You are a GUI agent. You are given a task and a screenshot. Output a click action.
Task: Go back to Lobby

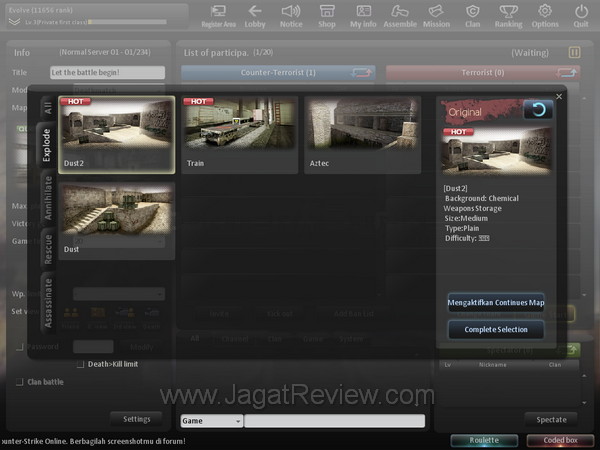[255, 16]
